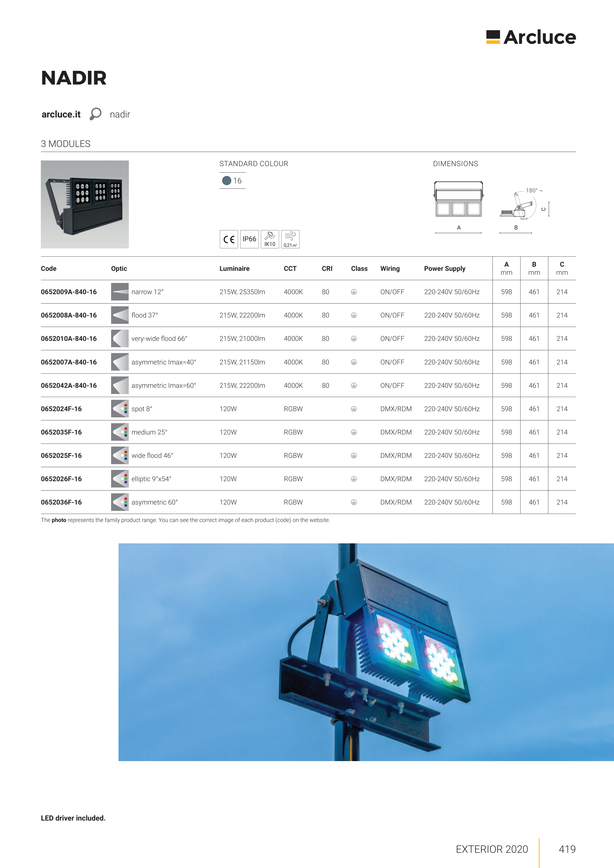Click the large pole-mounted floodlight photo
The height and width of the screenshot is (868, 614).
point(366,652)
